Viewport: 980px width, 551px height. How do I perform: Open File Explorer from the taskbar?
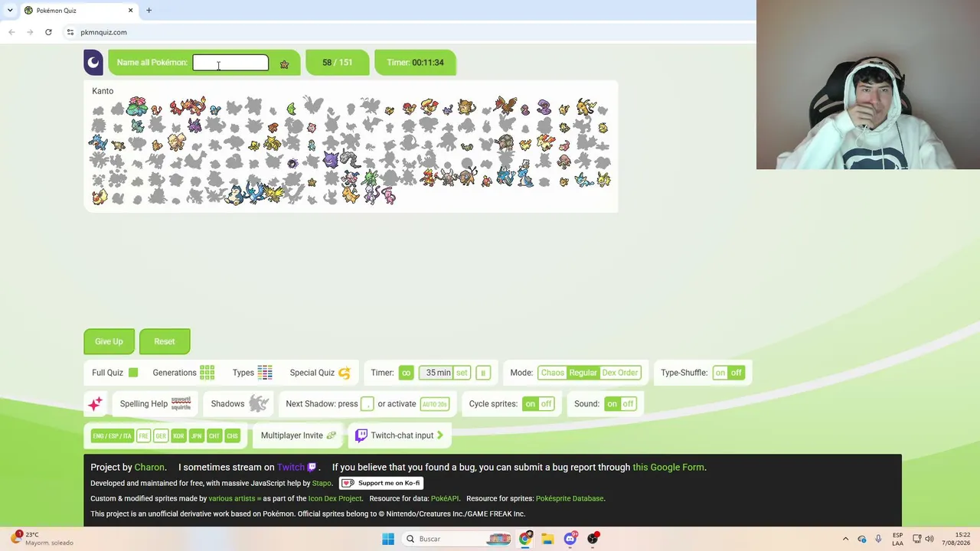[x=547, y=539]
